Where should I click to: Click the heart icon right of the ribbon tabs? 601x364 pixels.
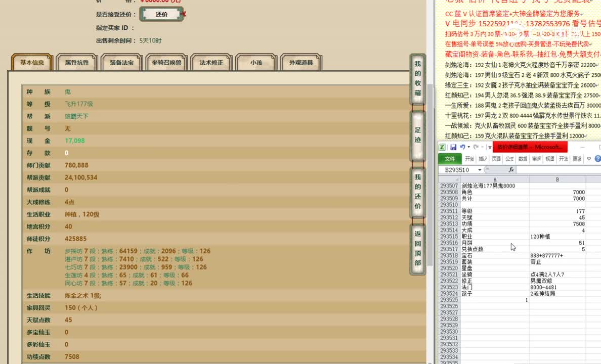tap(589, 158)
